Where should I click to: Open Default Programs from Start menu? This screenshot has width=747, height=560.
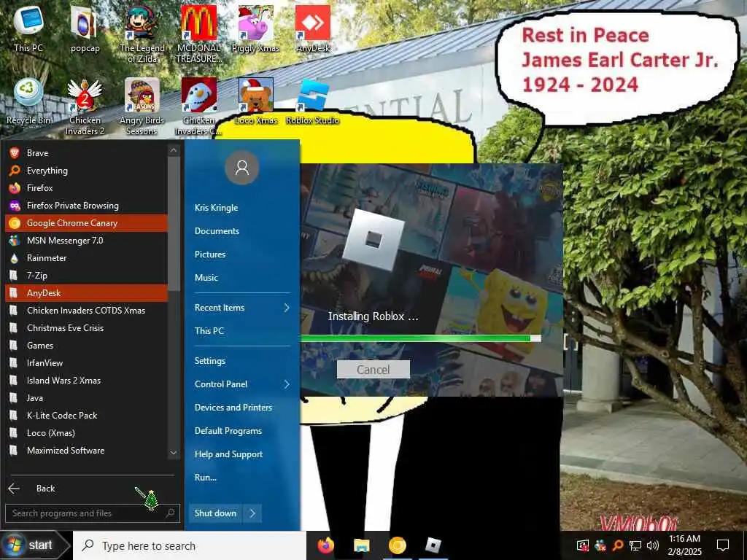(x=228, y=430)
